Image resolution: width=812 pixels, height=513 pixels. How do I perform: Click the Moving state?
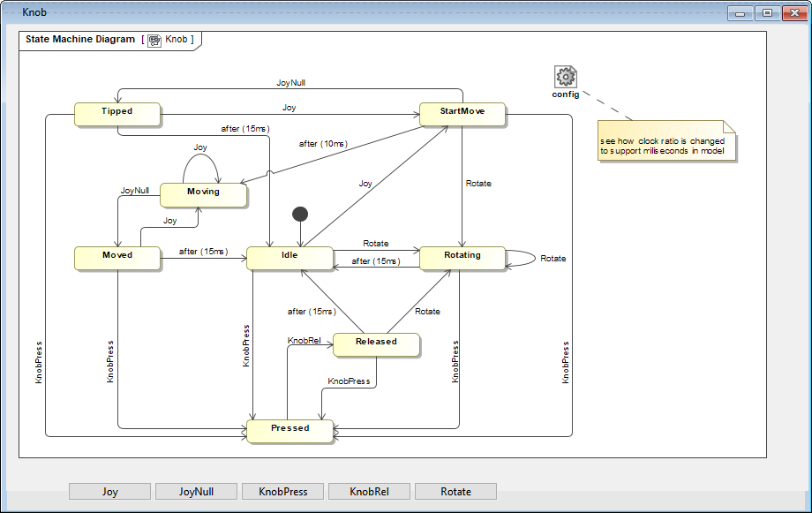pyautogui.click(x=203, y=192)
